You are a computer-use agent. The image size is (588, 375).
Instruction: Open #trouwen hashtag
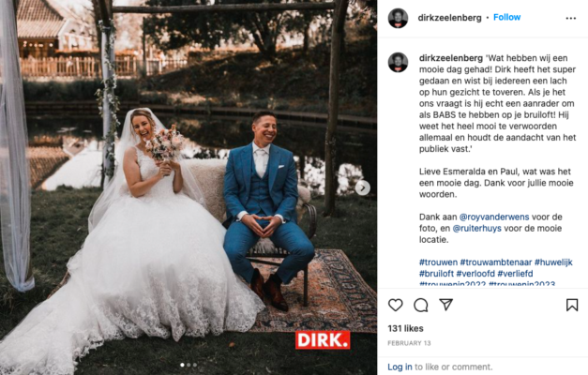[438, 262]
